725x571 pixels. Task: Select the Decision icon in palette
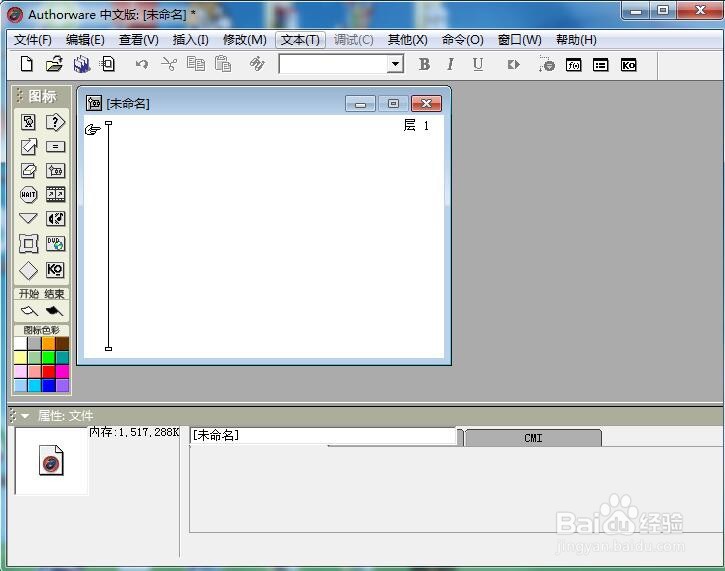(55, 122)
